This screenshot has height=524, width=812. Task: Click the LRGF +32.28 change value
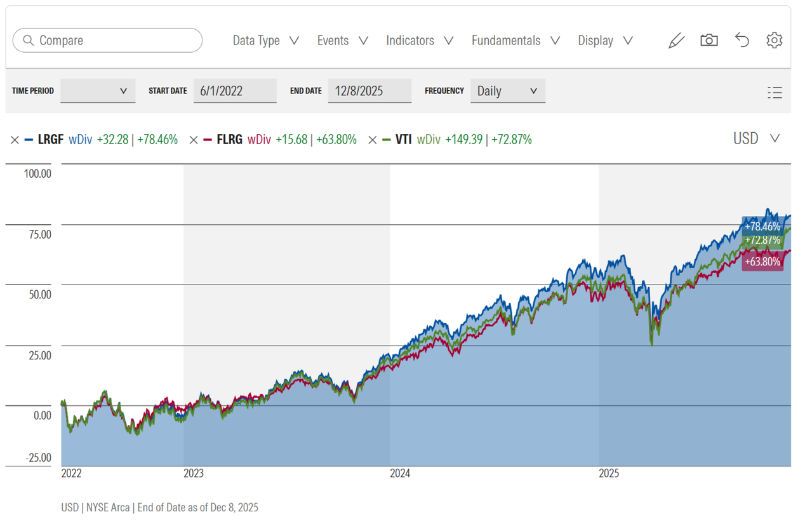112,139
